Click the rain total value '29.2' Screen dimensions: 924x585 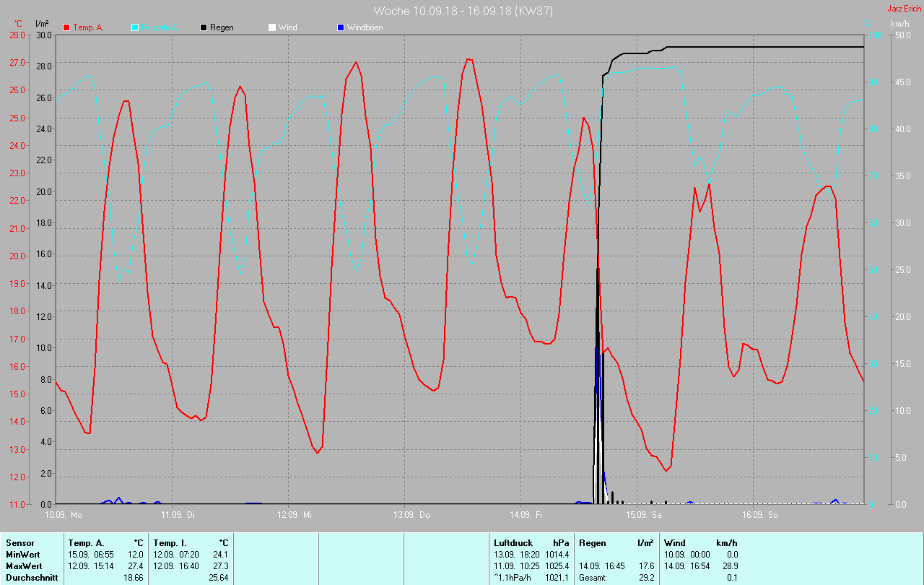click(646, 578)
